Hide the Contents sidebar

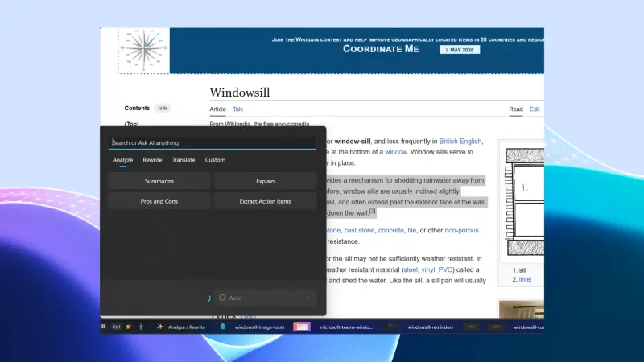pos(163,109)
